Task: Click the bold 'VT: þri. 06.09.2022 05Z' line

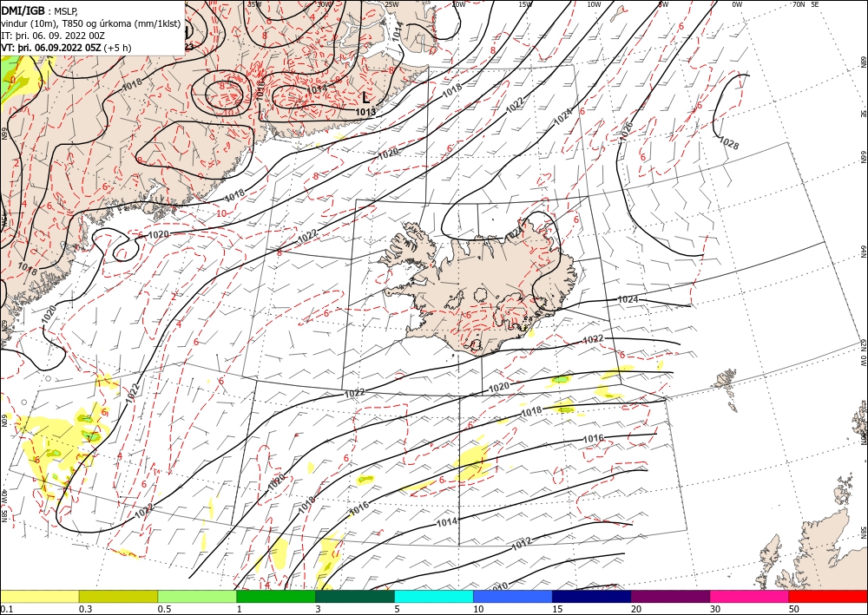Action: 51,48
